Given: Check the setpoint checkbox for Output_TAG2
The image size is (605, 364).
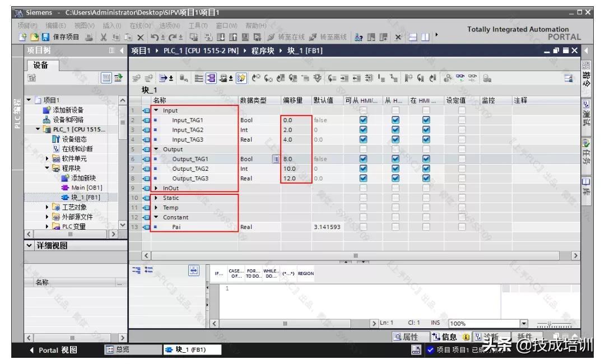Looking at the screenshot, I should click(x=462, y=169).
